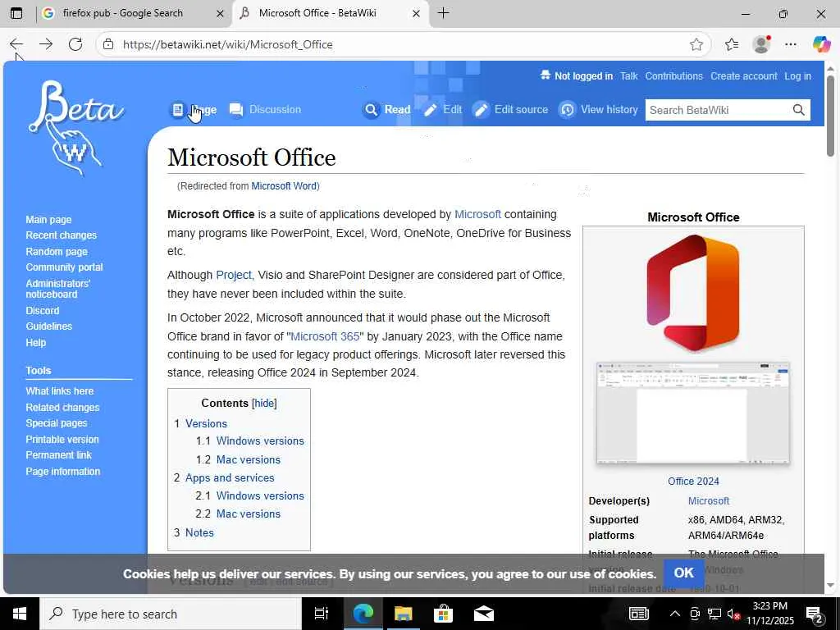Show hidden icons chevron in system tray

coord(675,614)
